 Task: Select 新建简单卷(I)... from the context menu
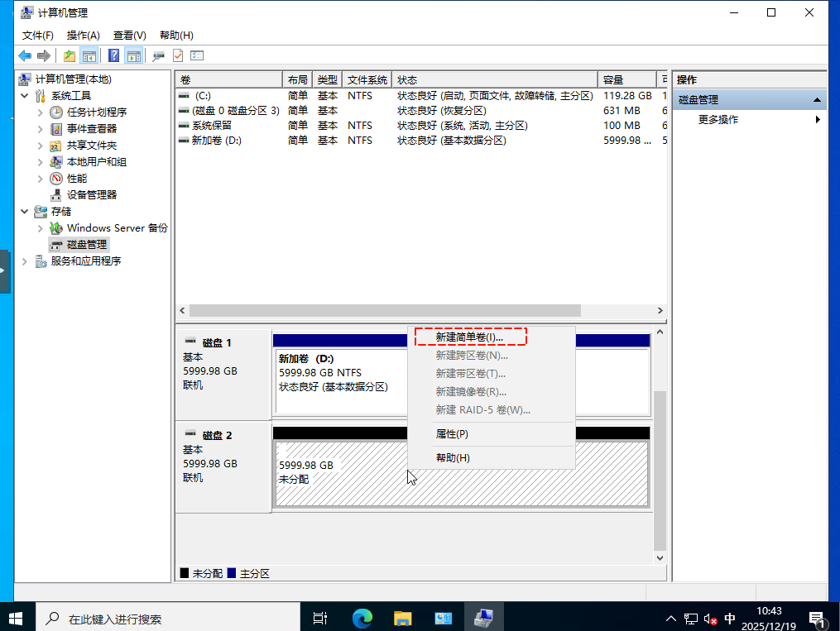469,337
